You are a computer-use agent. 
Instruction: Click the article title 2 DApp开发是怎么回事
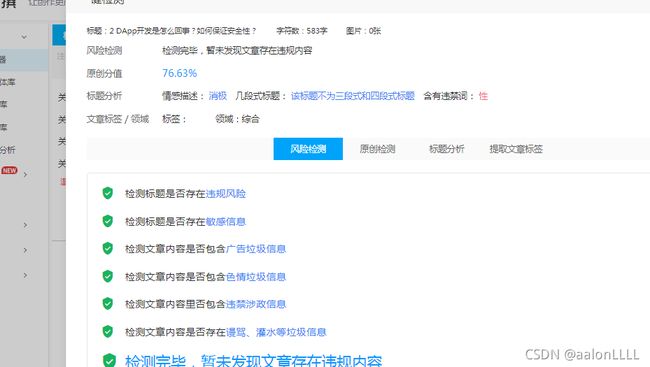point(171,31)
